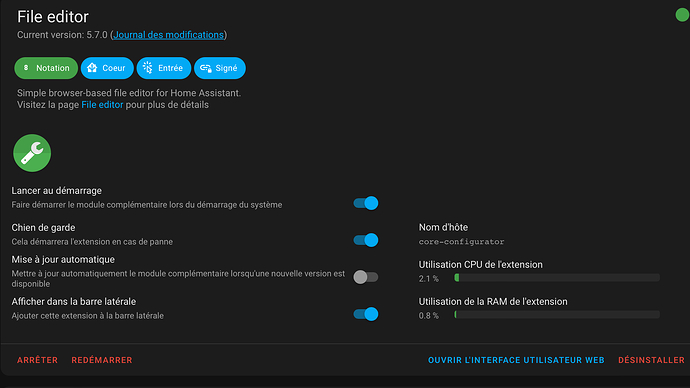
Task: Click the 0.8 % RAM value
Action: 429,315
